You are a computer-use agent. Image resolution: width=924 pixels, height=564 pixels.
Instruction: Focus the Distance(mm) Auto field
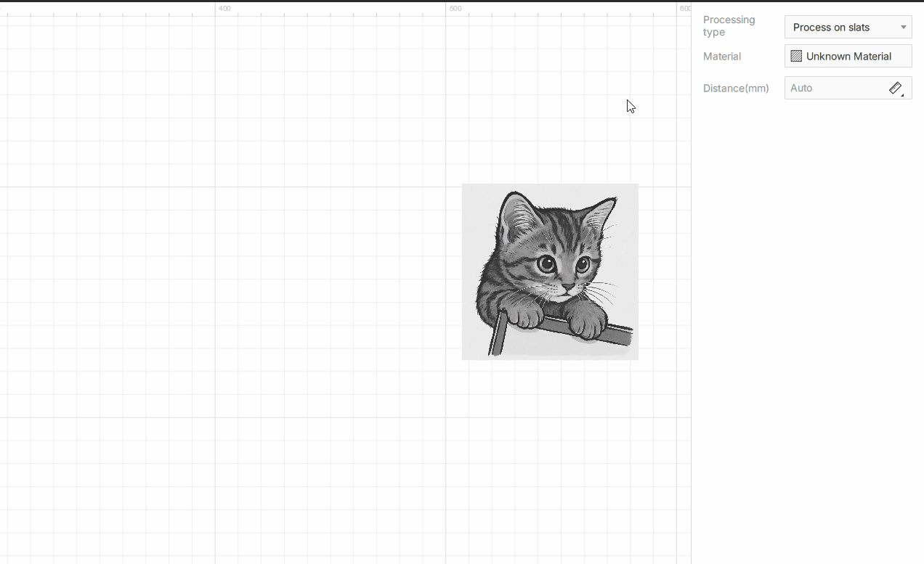click(x=834, y=89)
